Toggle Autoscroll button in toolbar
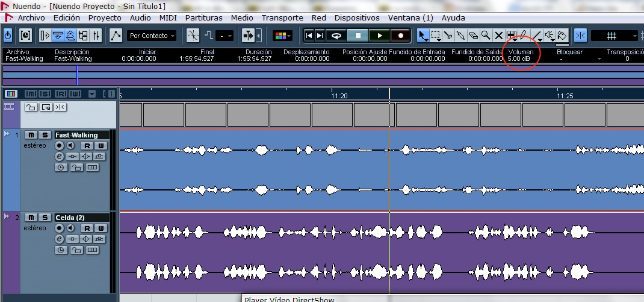644x302 pixels. tap(249, 36)
